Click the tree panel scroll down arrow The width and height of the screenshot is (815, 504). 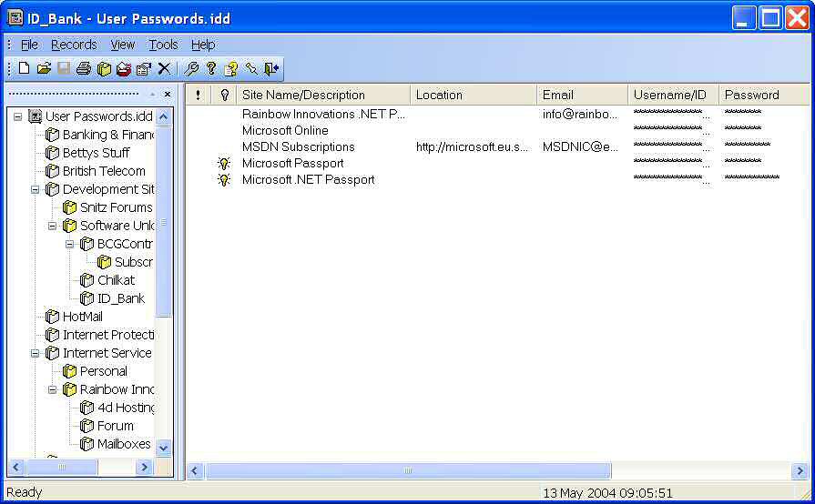pyautogui.click(x=163, y=448)
